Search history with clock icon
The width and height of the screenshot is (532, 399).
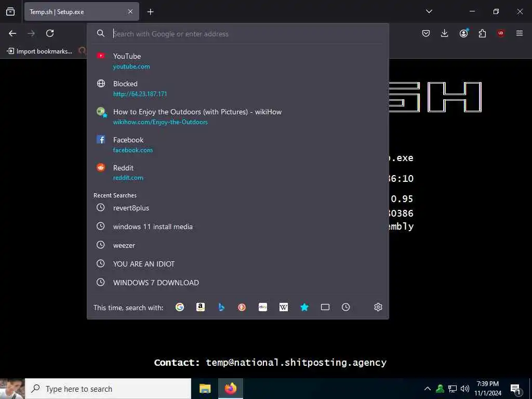coord(345,307)
